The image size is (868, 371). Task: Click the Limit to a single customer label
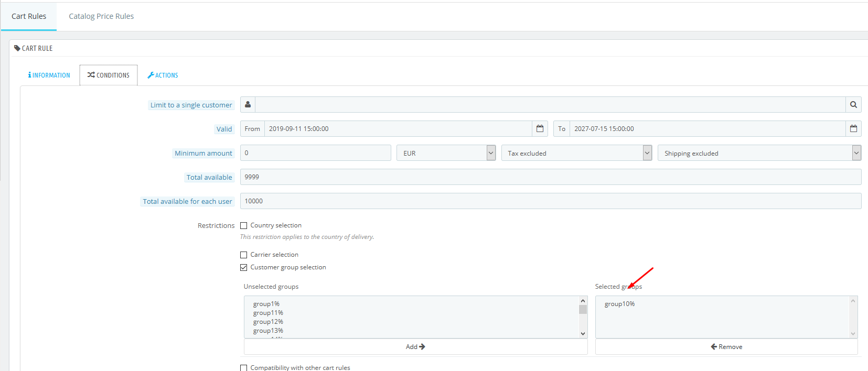(x=191, y=105)
